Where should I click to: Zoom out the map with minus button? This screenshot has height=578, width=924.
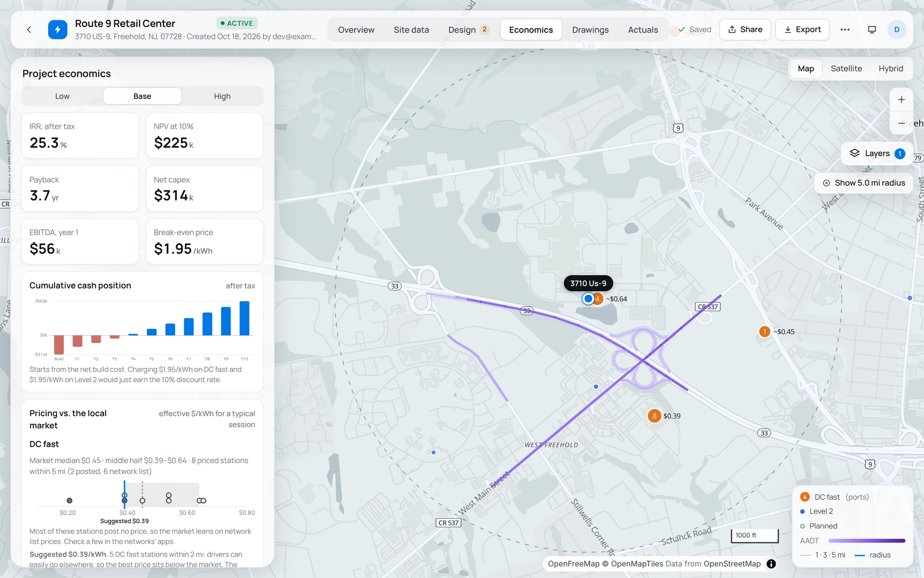tap(901, 123)
